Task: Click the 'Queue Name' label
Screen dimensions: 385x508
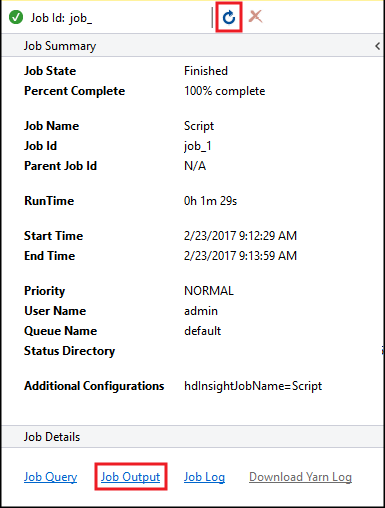Action: tap(60, 331)
